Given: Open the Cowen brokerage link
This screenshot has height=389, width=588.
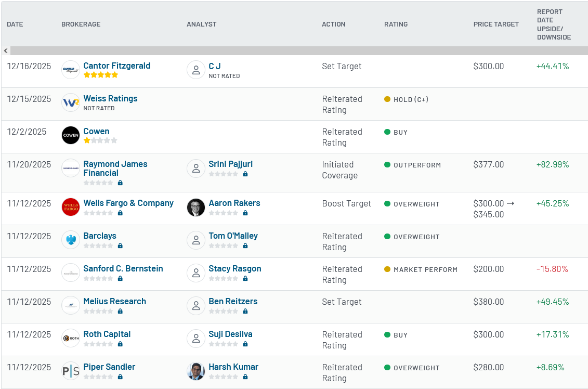Looking at the screenshot, I should coord(96,131).
